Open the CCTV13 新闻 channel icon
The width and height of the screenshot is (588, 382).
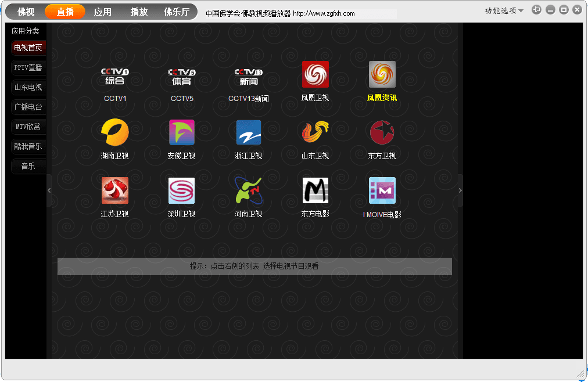pyautogui.click(x=248, y=77)
